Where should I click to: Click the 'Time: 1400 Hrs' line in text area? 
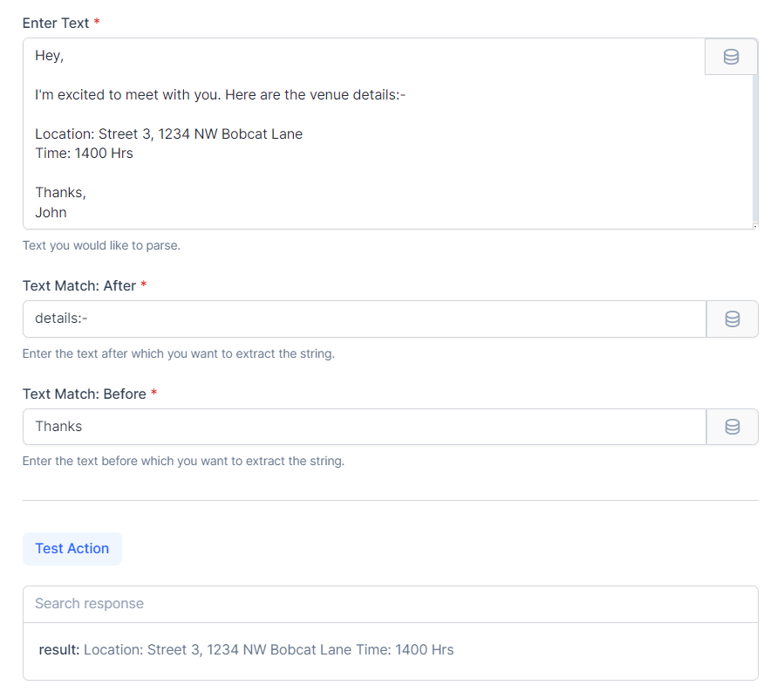point(84,154)
